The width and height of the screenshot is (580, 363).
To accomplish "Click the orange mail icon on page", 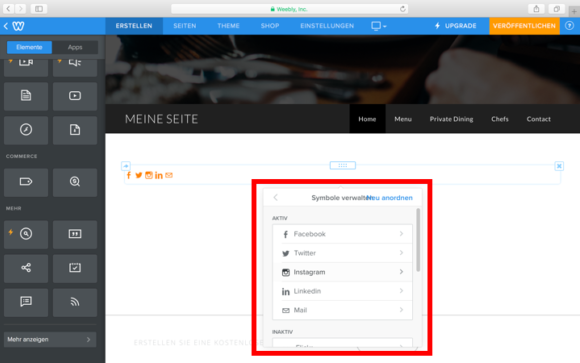I will click(169, 175).
